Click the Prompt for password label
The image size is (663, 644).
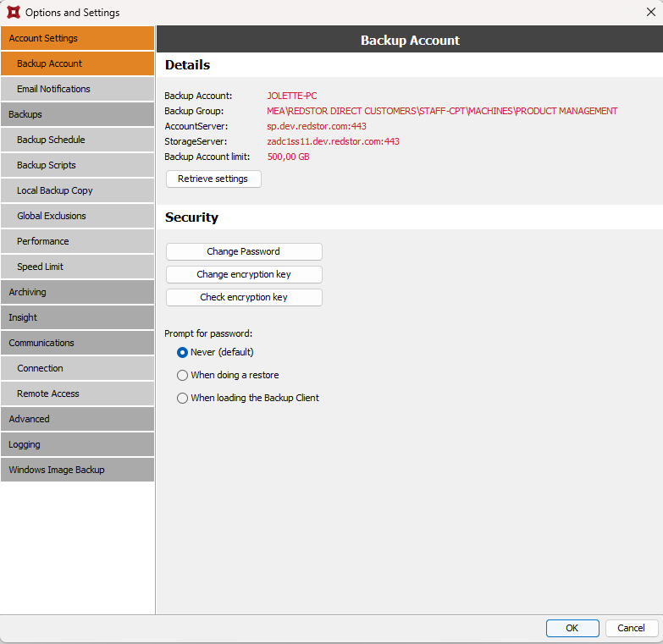point(208,333)
